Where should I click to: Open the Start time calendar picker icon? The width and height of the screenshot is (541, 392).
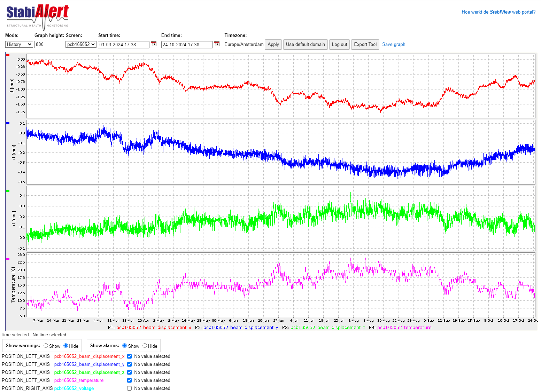[x=153, y=44]
